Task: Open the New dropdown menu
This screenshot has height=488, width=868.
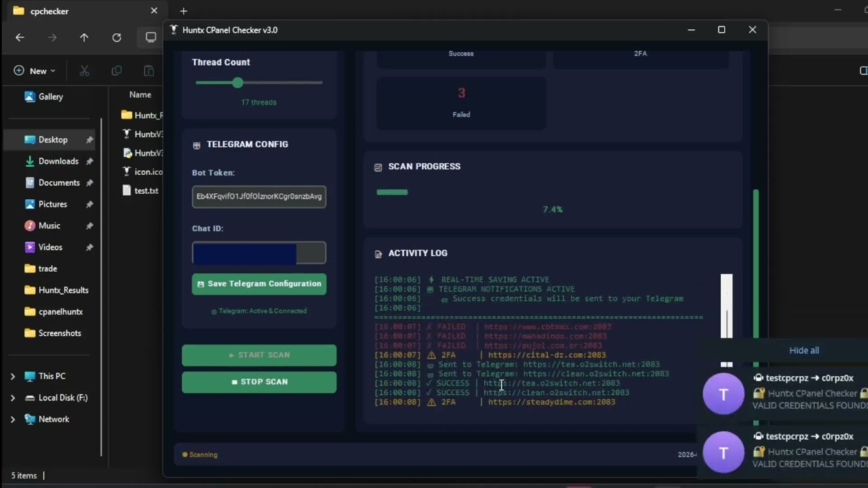Action: click(35, 70)
